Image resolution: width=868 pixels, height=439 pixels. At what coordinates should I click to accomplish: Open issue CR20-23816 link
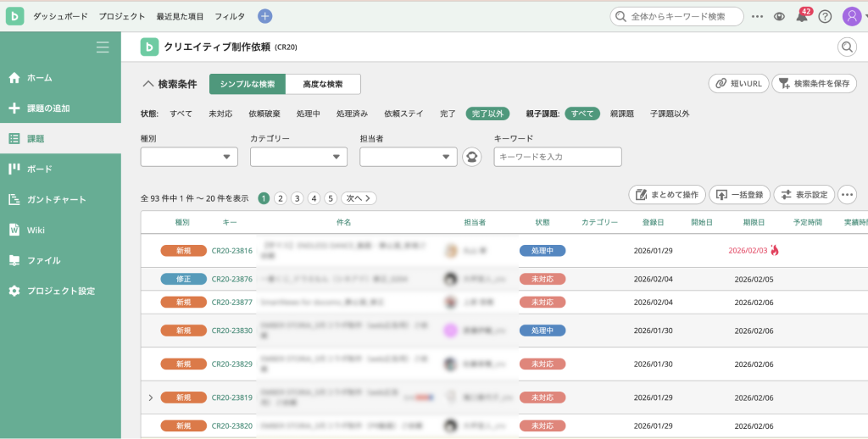(231, 251)
